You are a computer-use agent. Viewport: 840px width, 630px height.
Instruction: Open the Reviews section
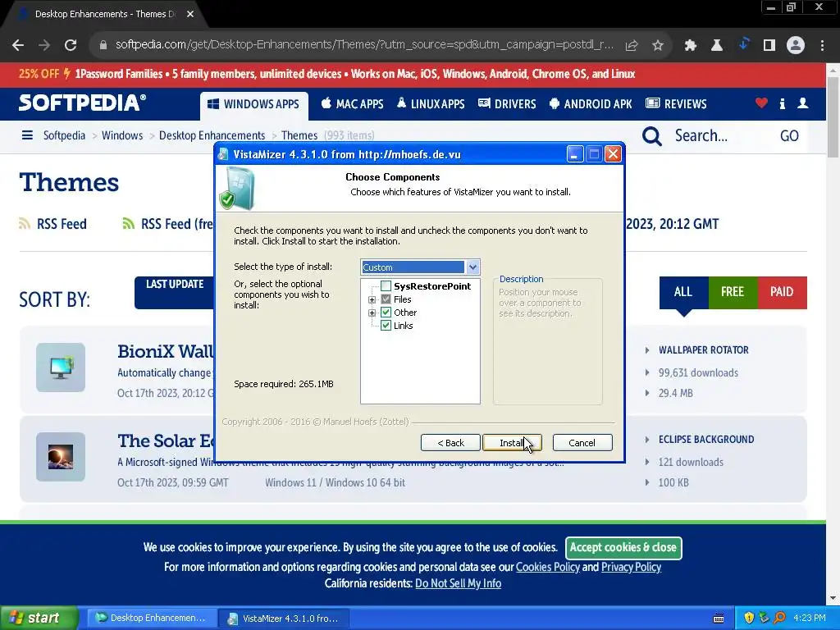676,104
